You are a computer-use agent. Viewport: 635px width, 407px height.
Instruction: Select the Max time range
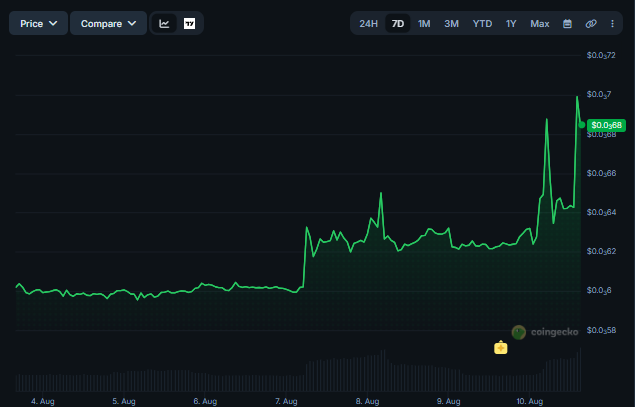[539, 23]
